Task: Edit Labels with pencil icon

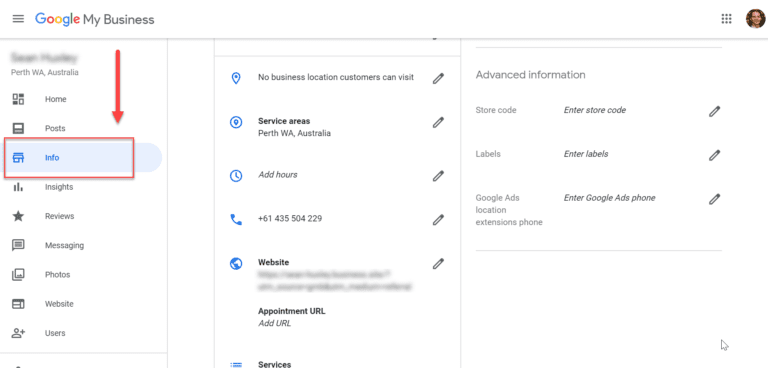Action: [x=715, y=155]
